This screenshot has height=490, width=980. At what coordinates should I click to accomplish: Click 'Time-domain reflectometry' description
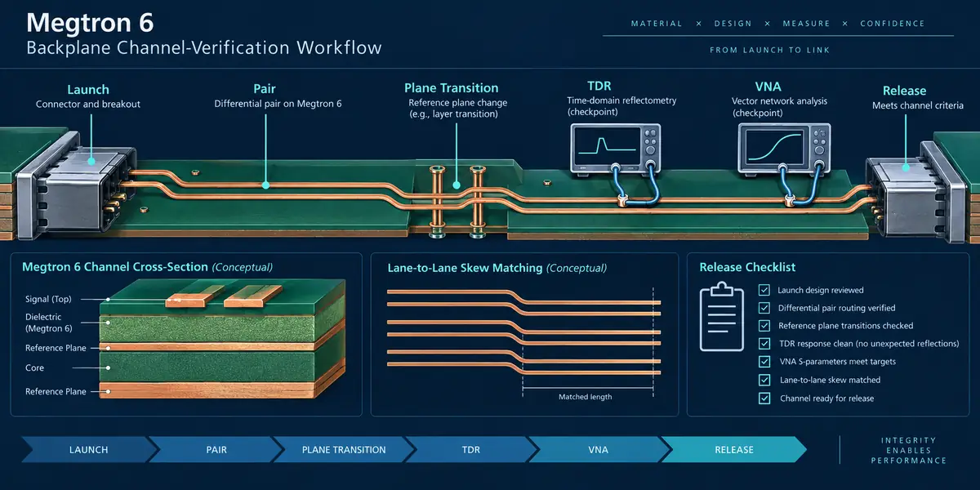(x=622, y=101)
